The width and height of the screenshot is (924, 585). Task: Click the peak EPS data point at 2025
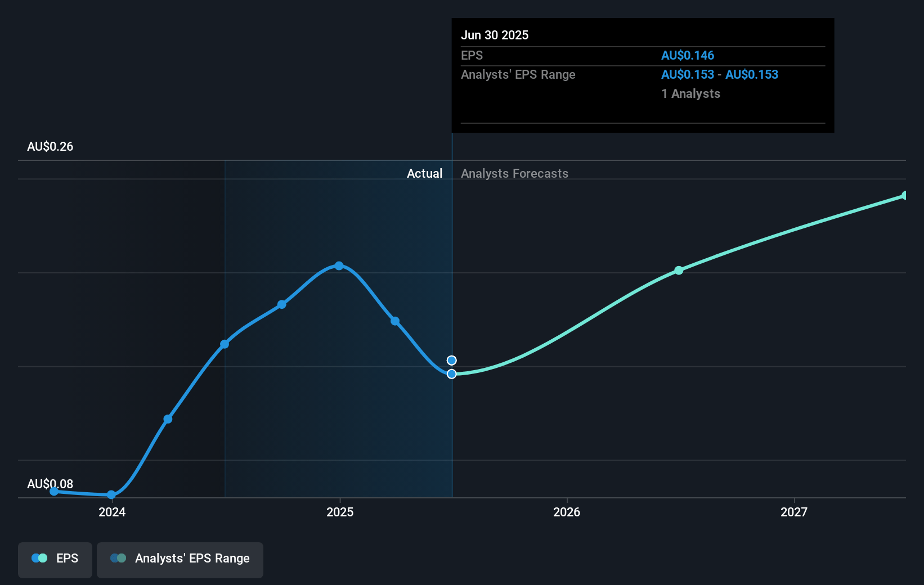coord(339,265)
